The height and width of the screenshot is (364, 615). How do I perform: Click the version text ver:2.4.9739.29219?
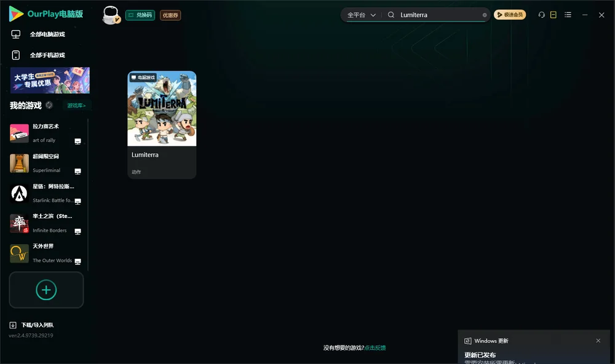click(x=31, y=335)
